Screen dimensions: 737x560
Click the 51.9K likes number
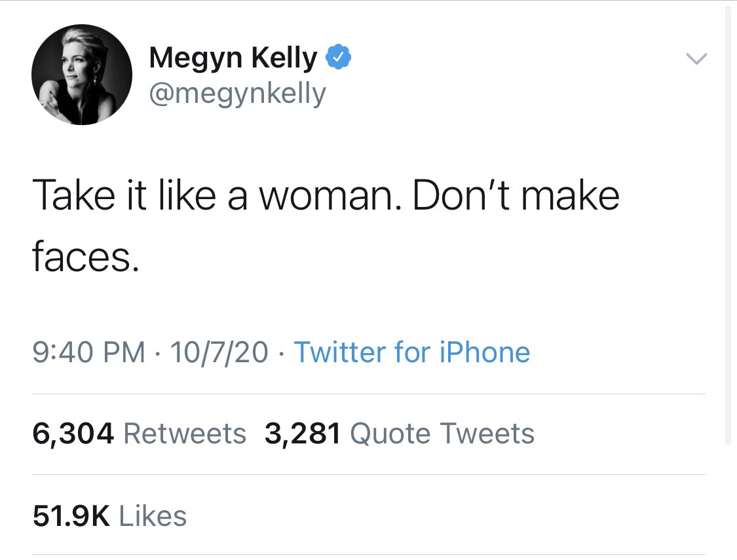(x=71, y=516)
